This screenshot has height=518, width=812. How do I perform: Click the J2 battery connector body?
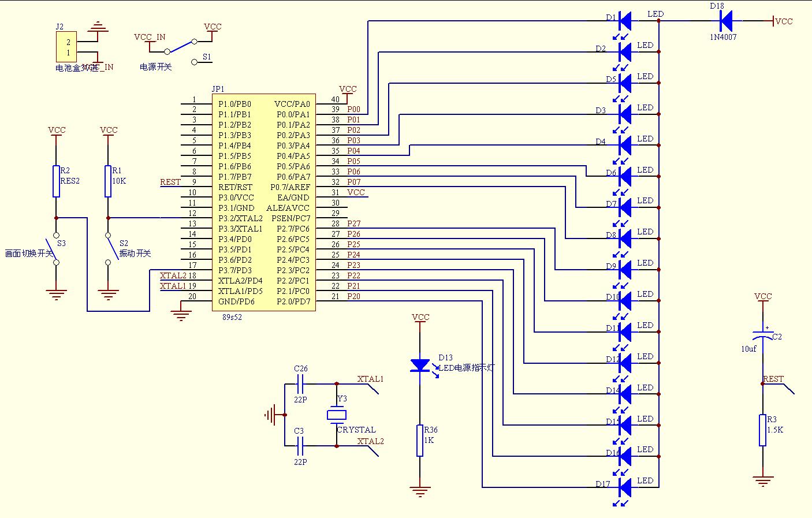click(66, 47)
